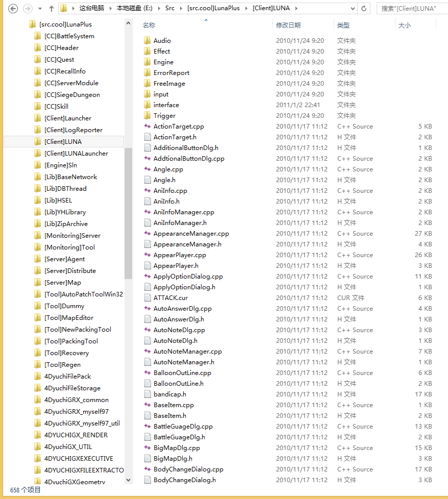This screenshot has width=448, height=499.
Task: Select file AddtionalButtonDlg.cpp
Action: (x=189, y=159)
